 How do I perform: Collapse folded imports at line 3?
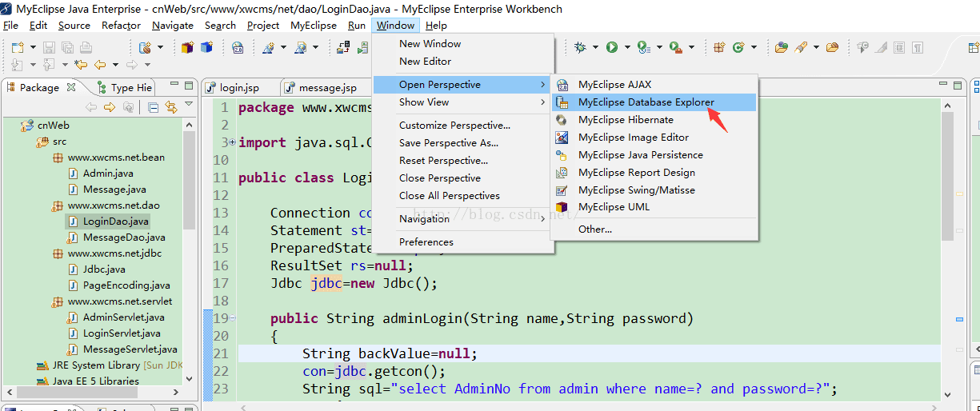[232, 142]
